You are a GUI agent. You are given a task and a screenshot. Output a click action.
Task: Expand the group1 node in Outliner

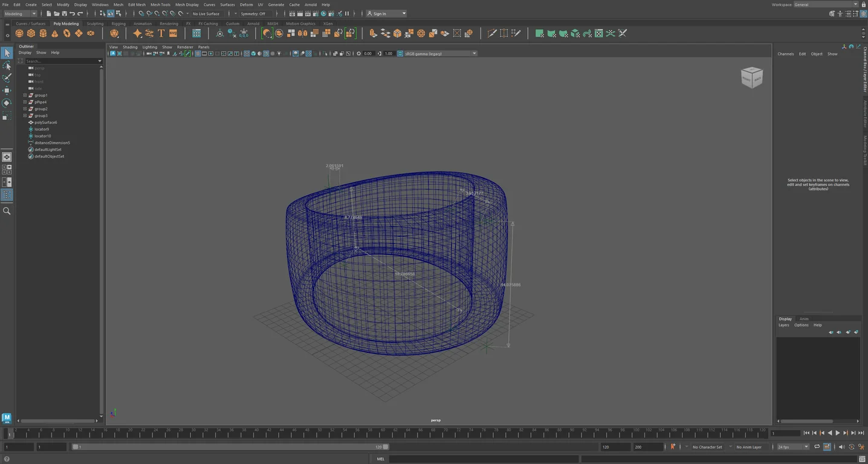coord(25,95)
